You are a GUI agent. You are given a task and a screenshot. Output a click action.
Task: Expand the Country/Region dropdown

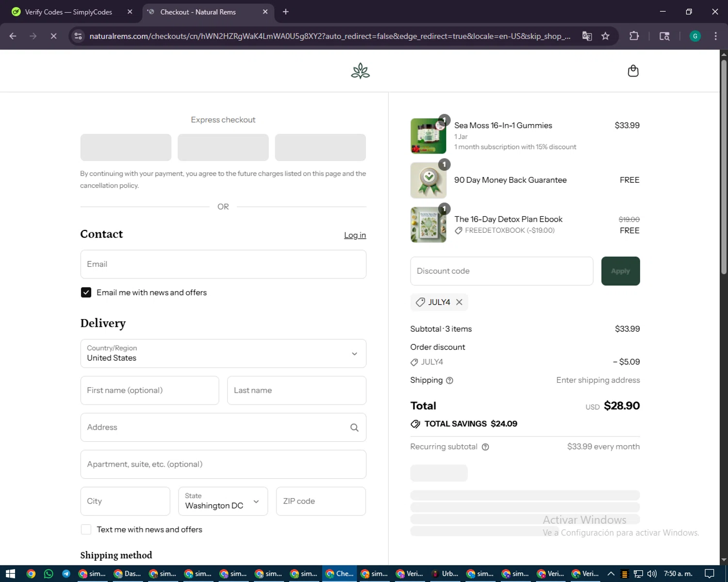tap(223, 354)
